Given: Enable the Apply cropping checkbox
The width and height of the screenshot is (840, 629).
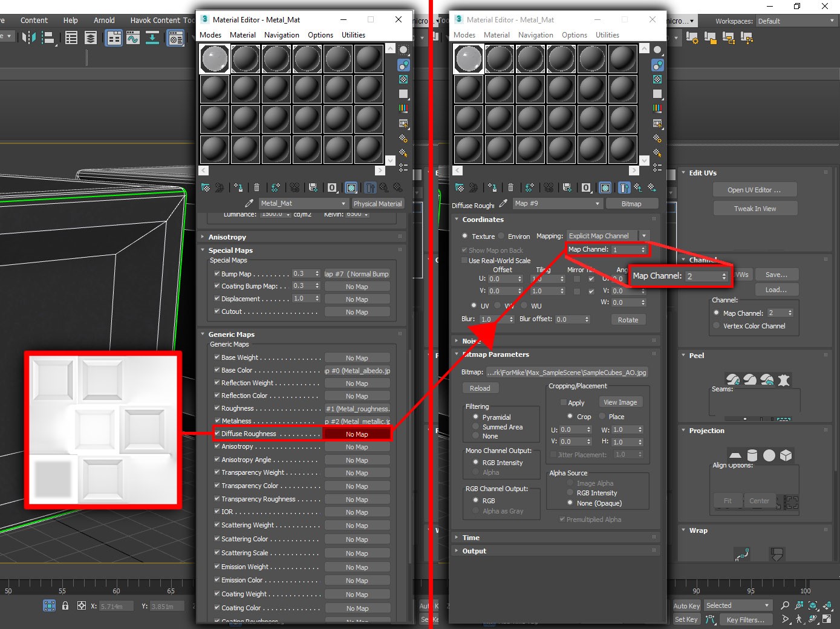Looking at the screenshot, I should click(563, 402).
